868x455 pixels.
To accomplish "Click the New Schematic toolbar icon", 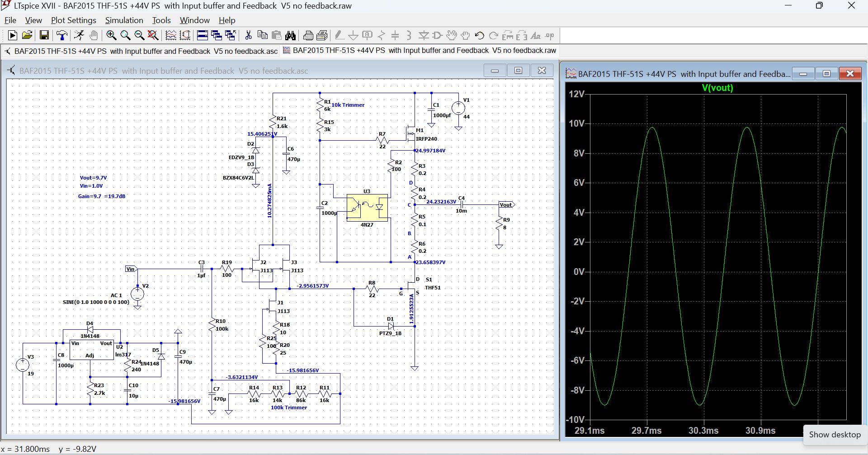I will [13, 35].
